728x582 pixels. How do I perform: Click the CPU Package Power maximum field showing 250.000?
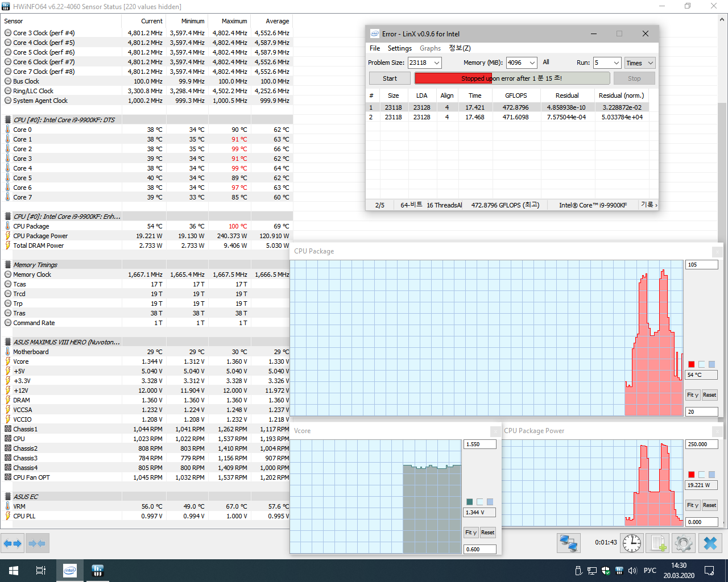tap(702, 444)
